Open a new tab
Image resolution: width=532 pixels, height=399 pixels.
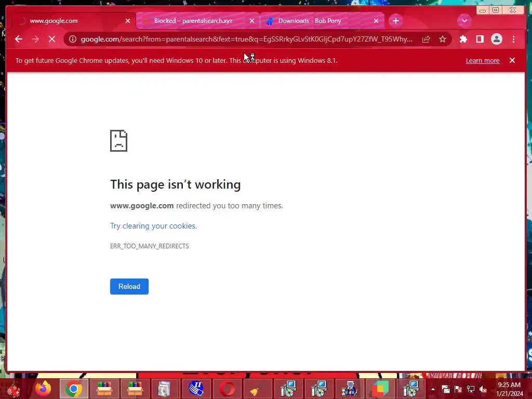click(395, 21)
